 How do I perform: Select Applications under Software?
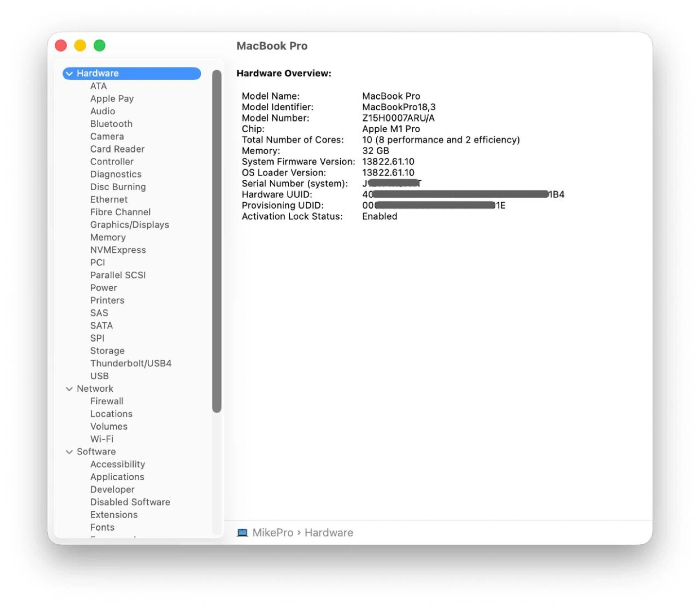117,477
